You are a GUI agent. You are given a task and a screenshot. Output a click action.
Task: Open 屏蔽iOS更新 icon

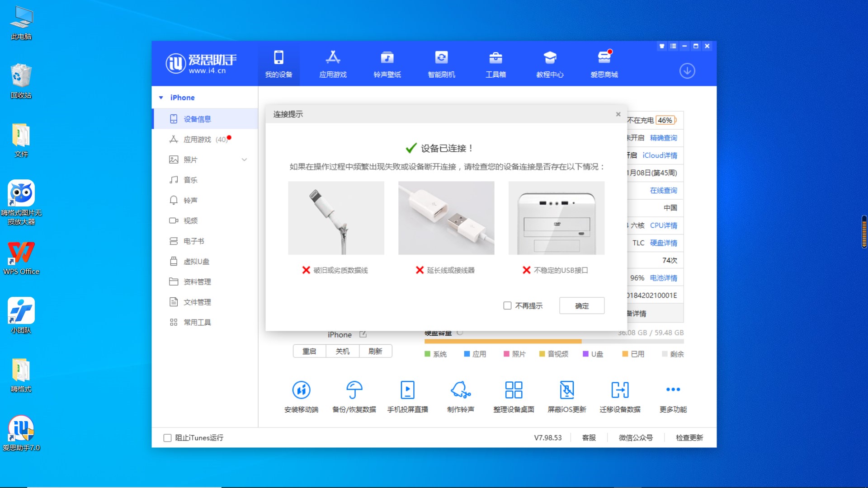click(x=566, y=390)
